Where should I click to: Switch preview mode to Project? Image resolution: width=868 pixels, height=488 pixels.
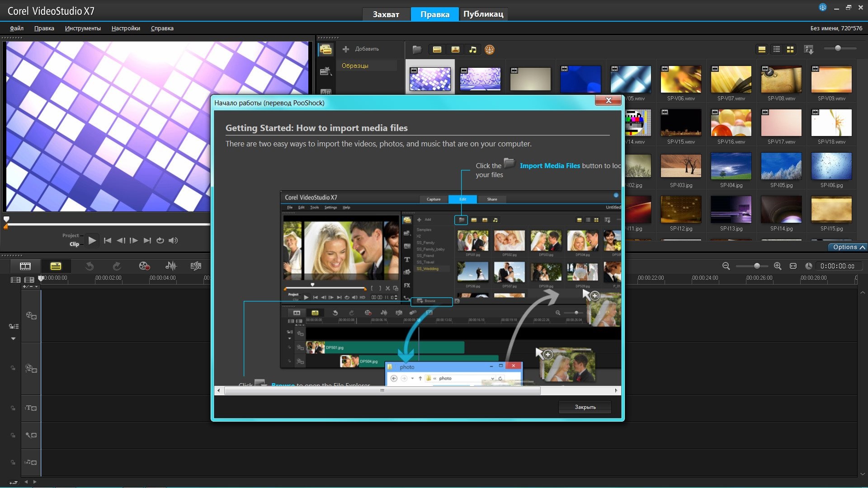pyautogui.click(x=71, y=235)
